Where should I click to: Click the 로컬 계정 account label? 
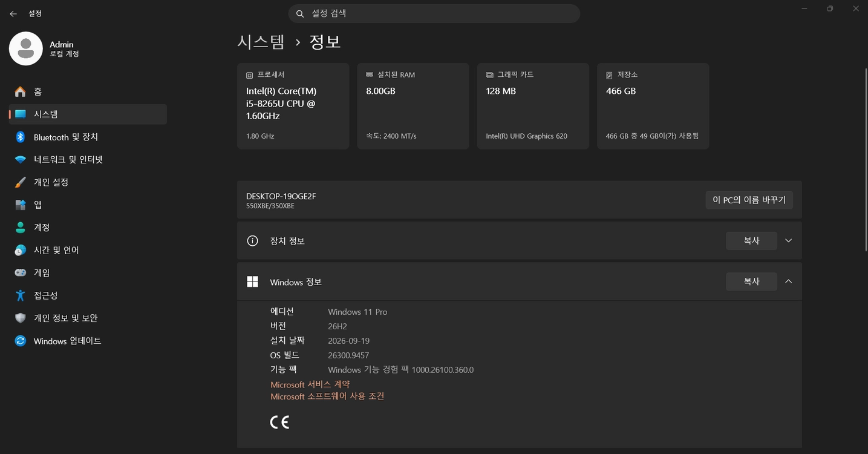64,54
